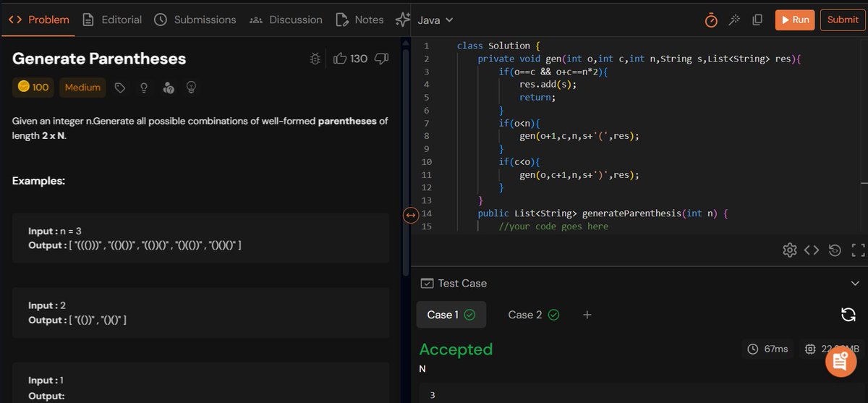Image resolution: width=868 pixels, height=403 pixels.
Task: Enter fullscreen editor mode icon
Action: point(859,250)
